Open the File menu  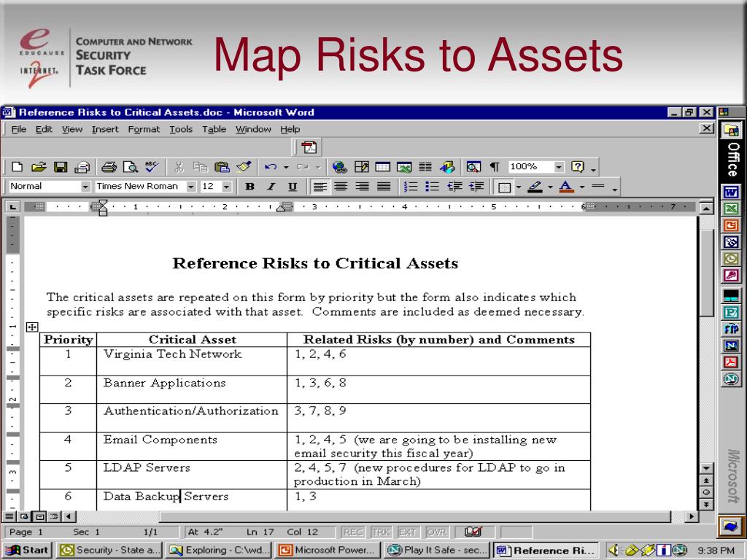coord(18,129)
